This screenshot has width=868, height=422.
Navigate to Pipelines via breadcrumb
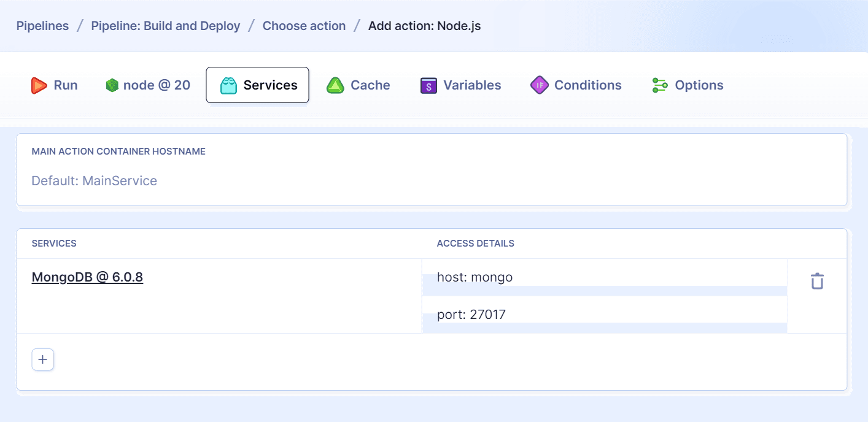[x=42, y=26]
